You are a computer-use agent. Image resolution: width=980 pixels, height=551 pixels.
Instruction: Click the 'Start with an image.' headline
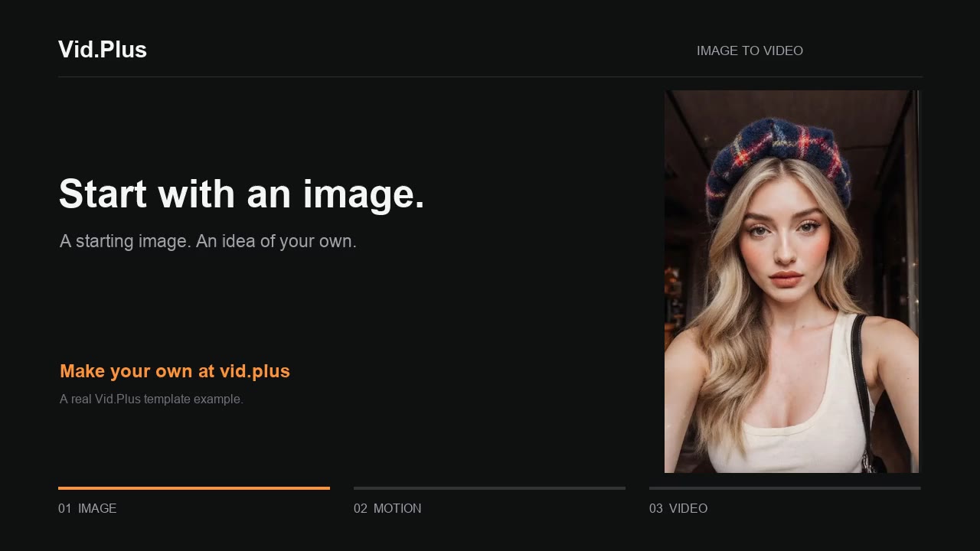click(x=241, y=194)
